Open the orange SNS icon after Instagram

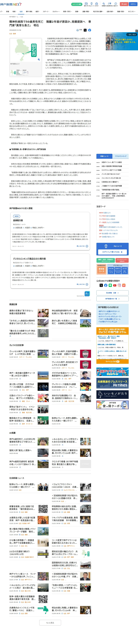124,285
